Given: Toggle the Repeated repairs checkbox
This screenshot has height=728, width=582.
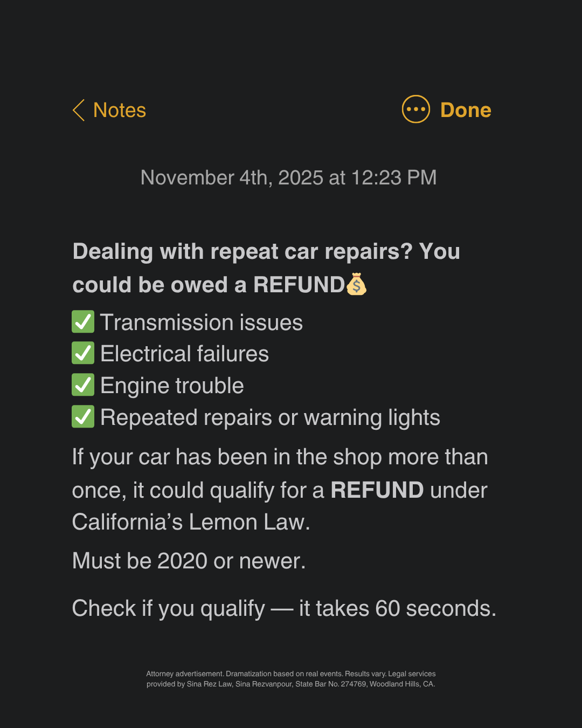Looking at the screenshot, I should (83, 417).
